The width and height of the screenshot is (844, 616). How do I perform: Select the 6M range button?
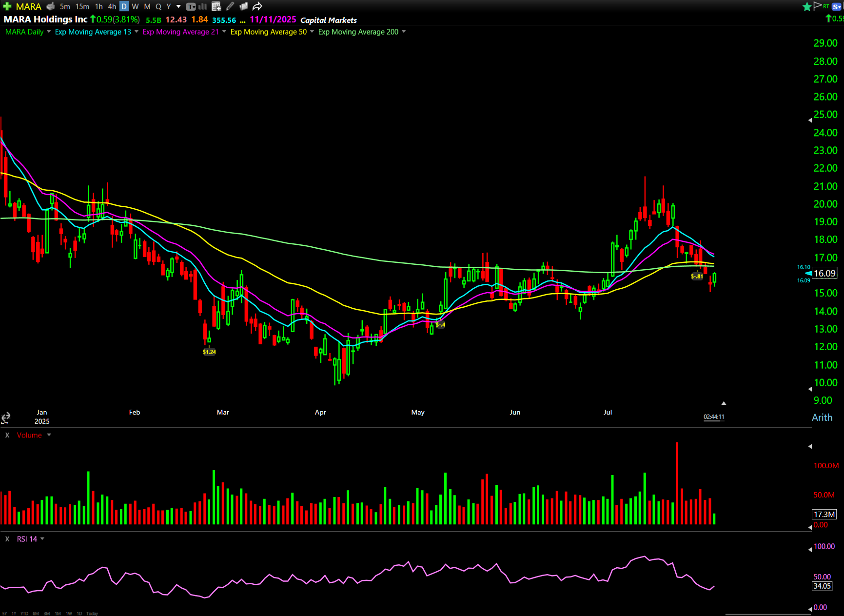click(36, 614)
